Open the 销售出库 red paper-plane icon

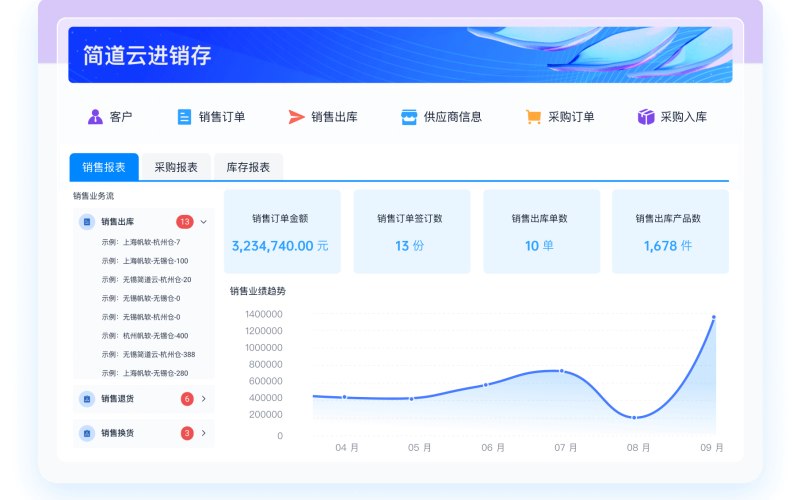[296, 117]
